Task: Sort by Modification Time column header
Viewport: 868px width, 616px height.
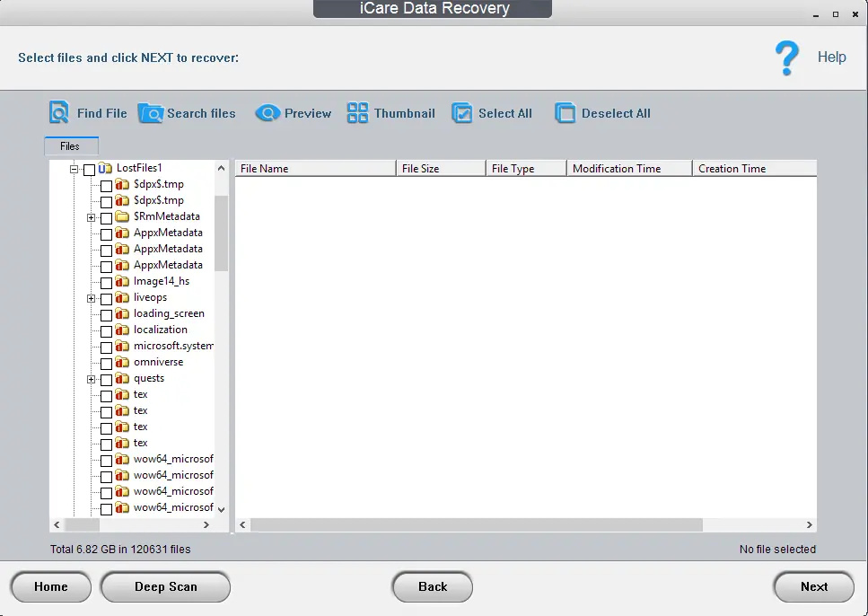Action: click(630, 169)
